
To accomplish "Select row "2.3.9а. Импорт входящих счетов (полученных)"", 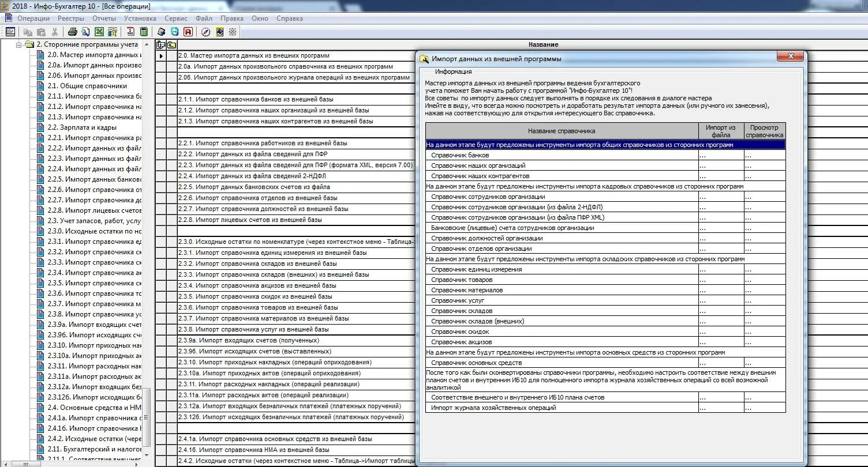I will [x=297, y=340].
